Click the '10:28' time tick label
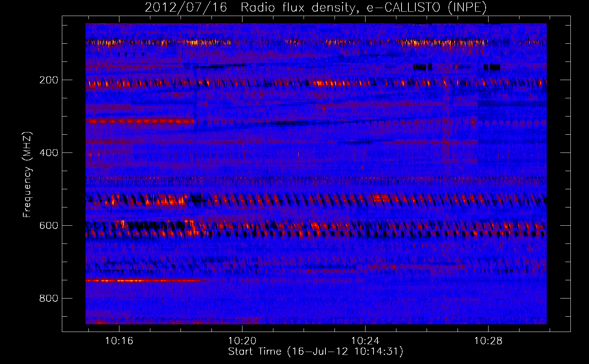Screen dimensions: 589x364 pyautogui.click(x=488, y=341)
